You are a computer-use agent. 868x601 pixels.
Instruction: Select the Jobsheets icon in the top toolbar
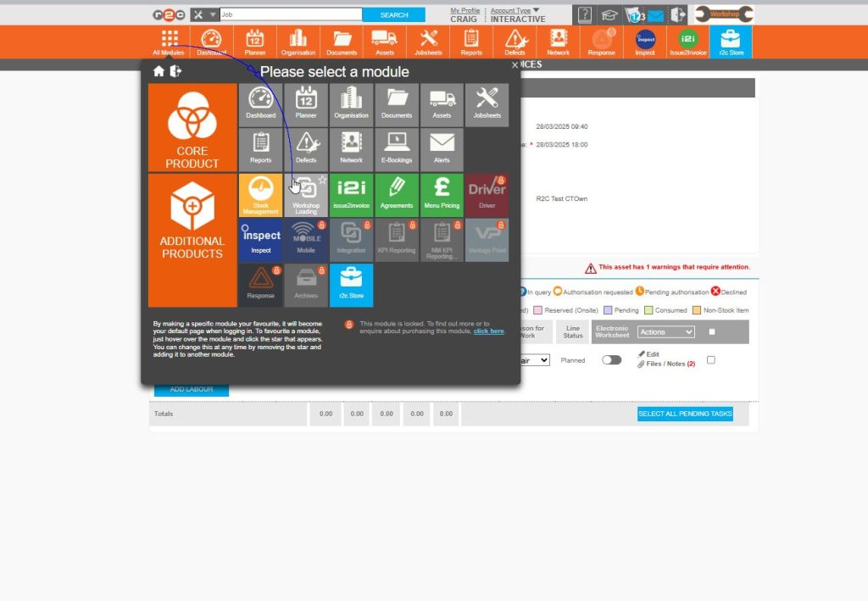pyautogui.click(x=427, y=40)
